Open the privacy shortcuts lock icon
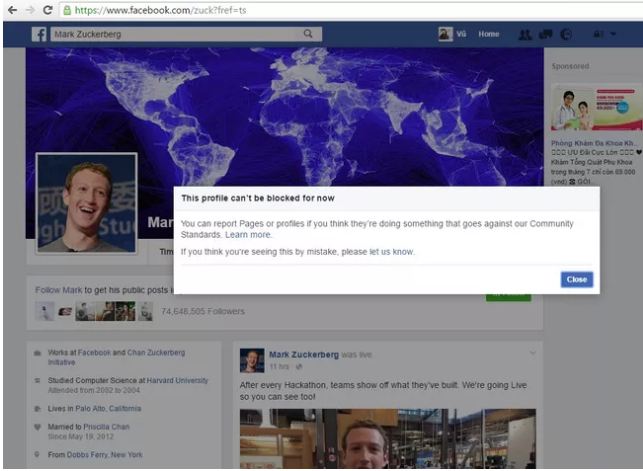Viewport: 643px width, 471px height. pyautogui.click(x=598, y=34)
